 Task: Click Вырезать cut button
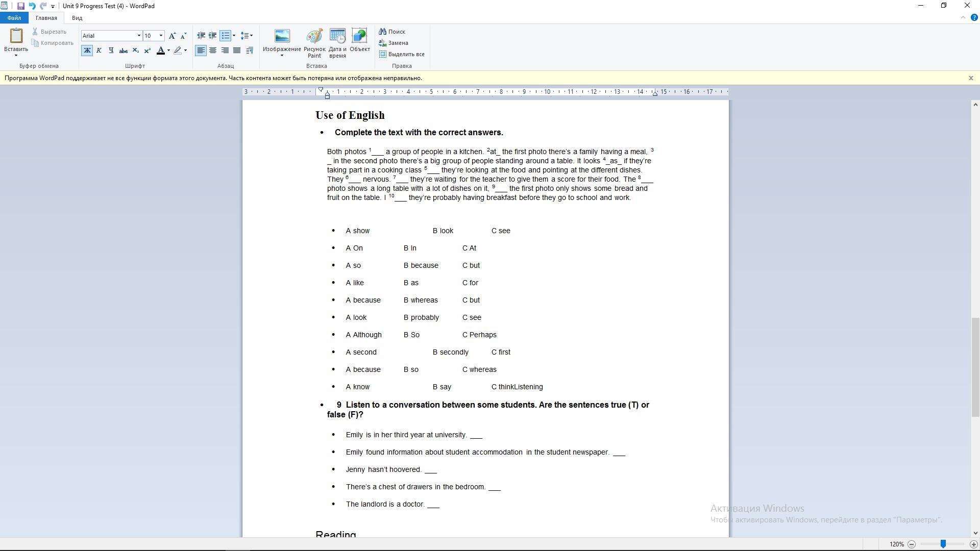coord(50,32)
